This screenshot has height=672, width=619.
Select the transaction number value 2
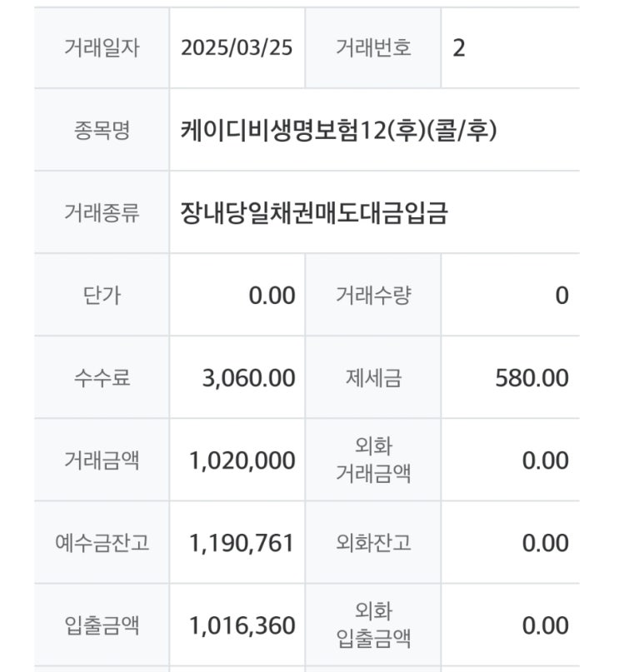(x=459, y=47)
